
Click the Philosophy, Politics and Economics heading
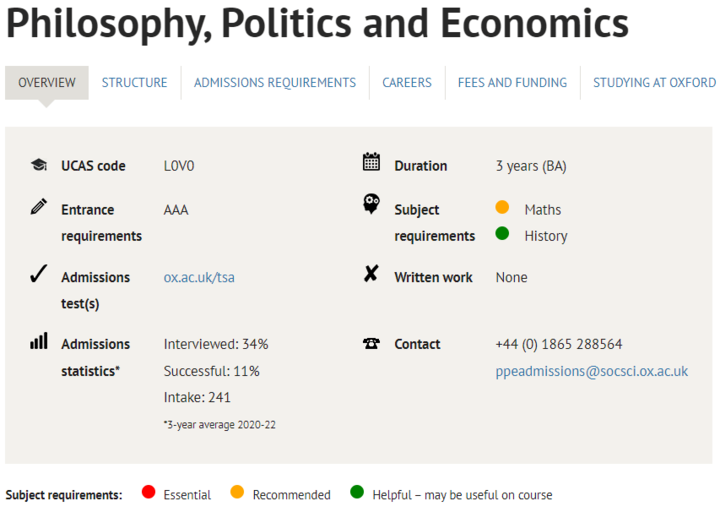click(317, 24)
